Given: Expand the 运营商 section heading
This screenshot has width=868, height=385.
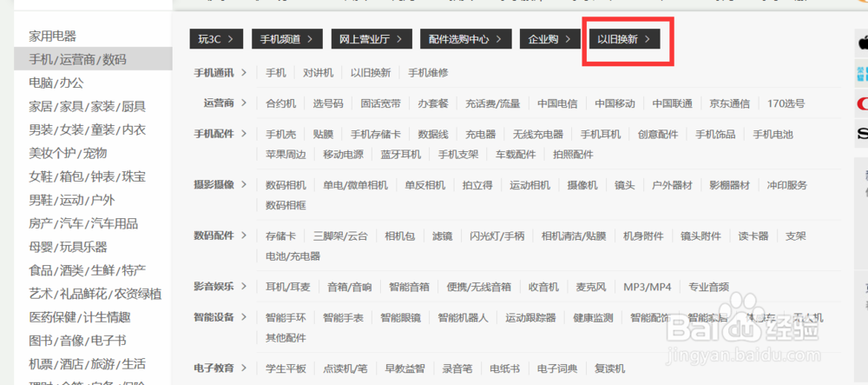Looking at the screenshot, I should tap(226, 103).
